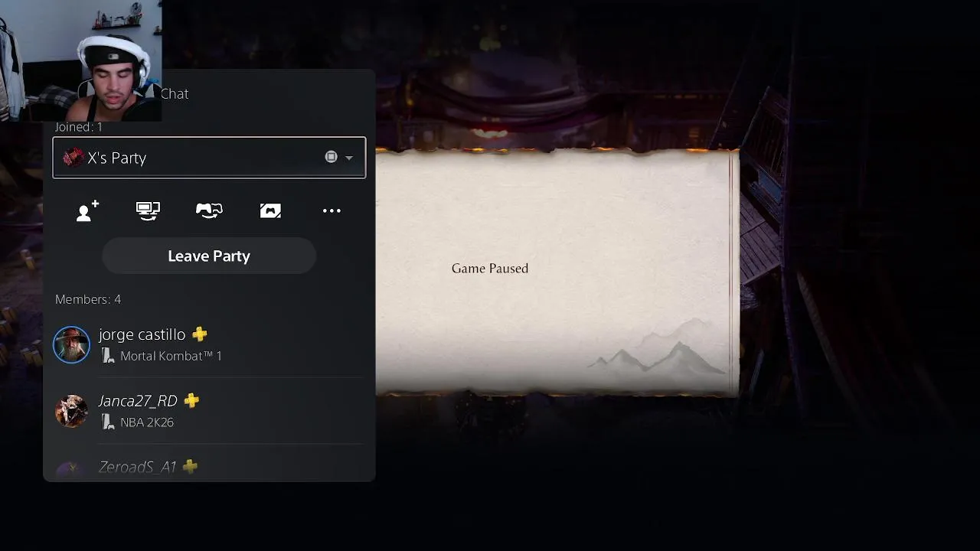Open jorge castillo's profile avatar
The height and width of the screenshot is (551, 980).
pos(71,345)
